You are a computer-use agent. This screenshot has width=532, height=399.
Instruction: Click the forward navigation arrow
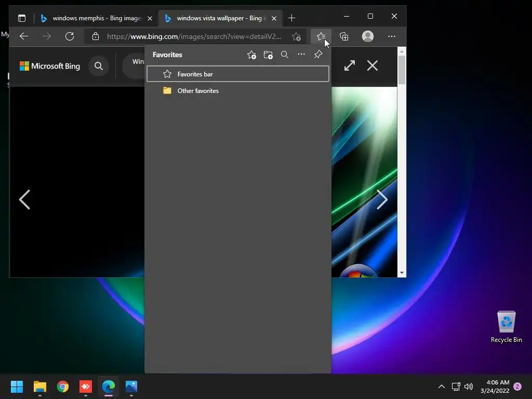pos(47,36)
